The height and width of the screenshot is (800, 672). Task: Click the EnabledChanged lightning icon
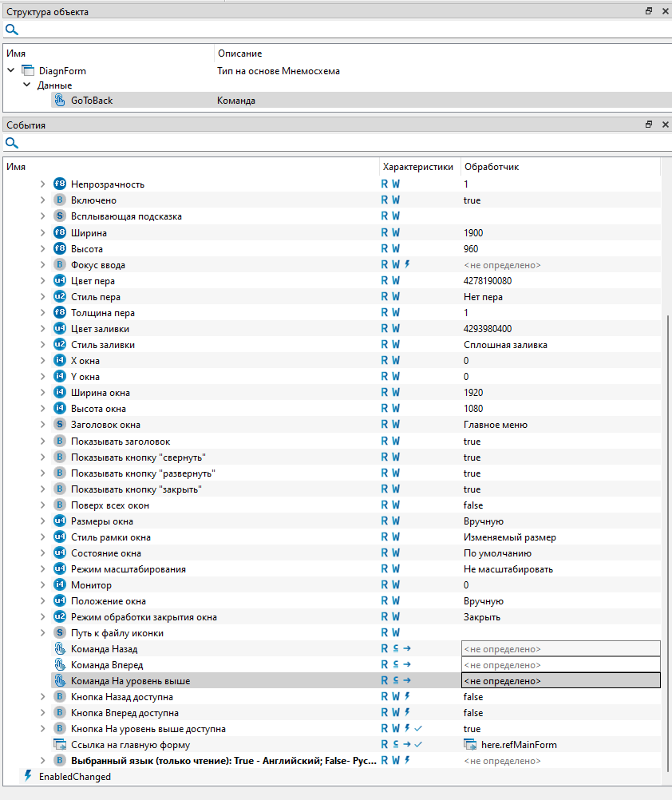pyautogui.click(x=28, y=776)
